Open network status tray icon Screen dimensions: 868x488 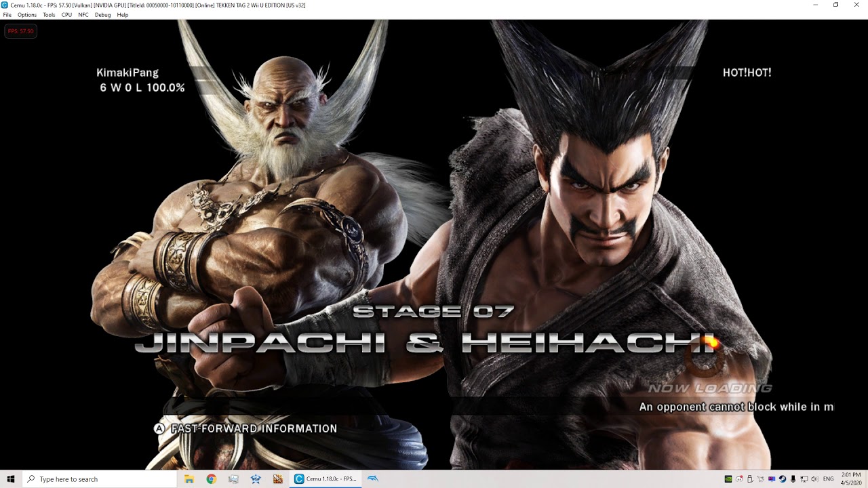click(x=804, y=479)
